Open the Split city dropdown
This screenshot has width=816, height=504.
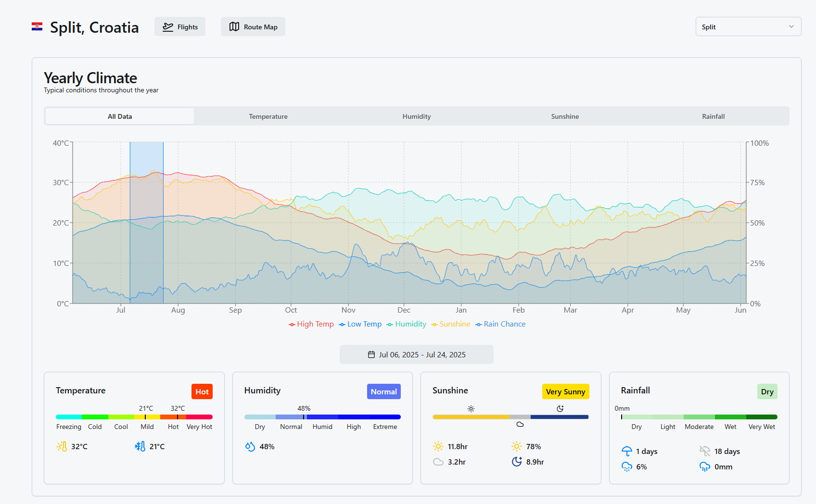(x=748, y=27)
